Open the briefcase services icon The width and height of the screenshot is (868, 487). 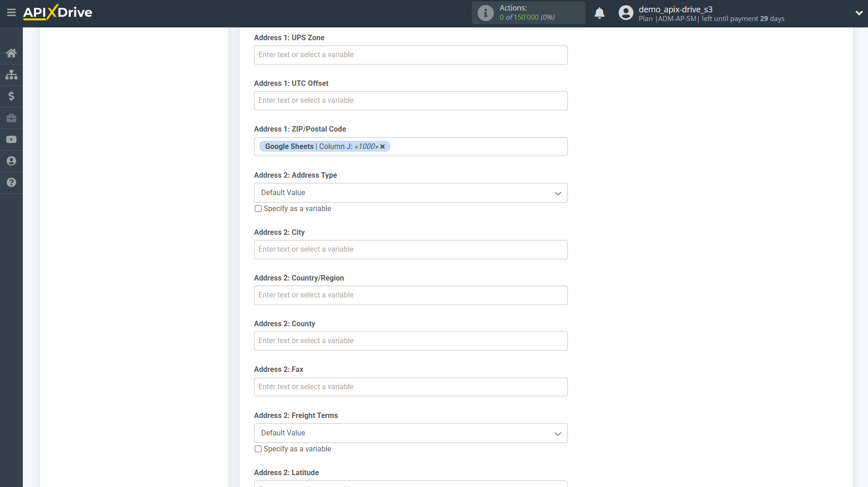click(x=11, y=118)
